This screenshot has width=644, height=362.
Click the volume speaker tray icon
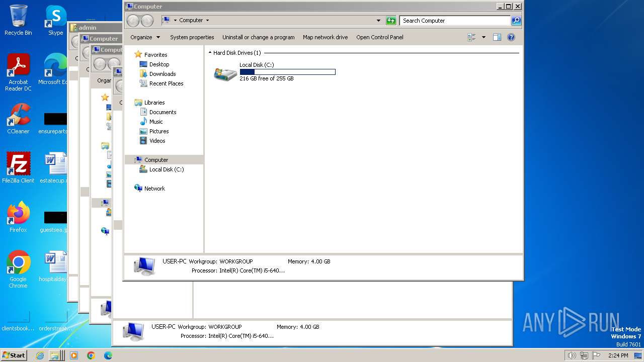pos(572,355)
